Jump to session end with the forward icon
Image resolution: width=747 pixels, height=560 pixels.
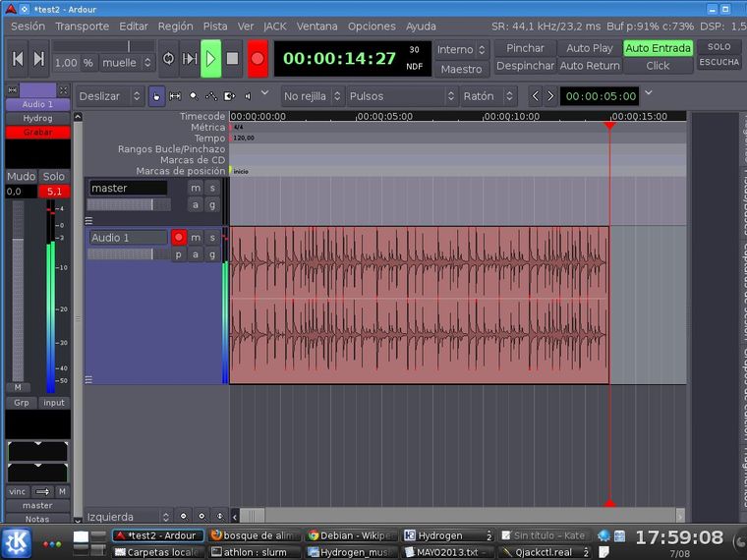39,59
